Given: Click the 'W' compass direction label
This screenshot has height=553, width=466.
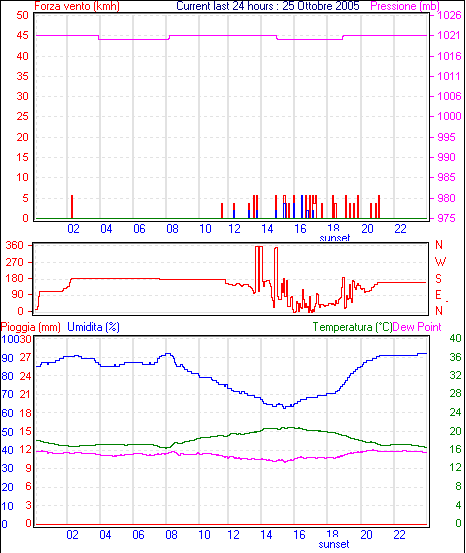Looking at the screenshot, I should 440,262.
